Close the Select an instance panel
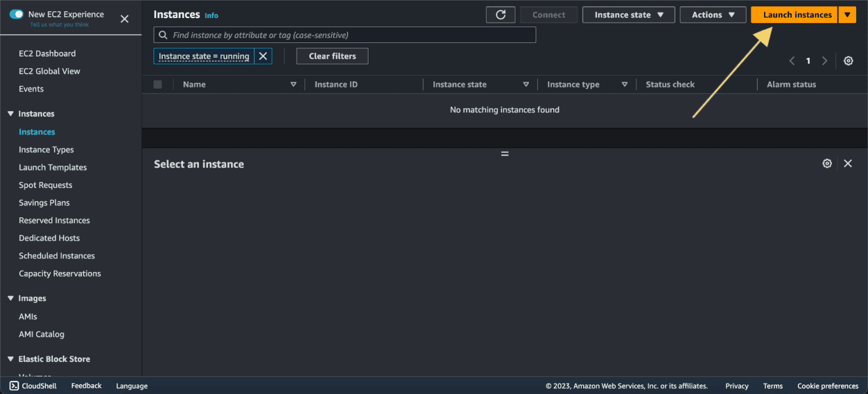This screenshot has height=394, width=868. tap(848, 164)
